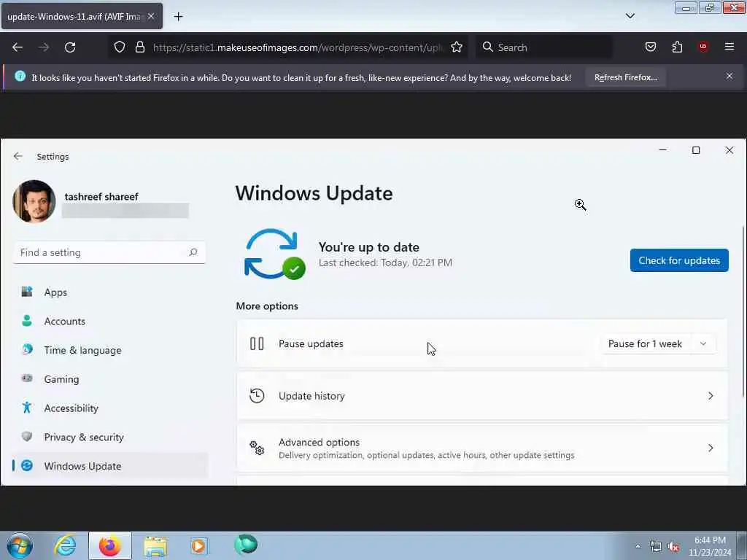Open the tracking protection shield icon

[120, 47]
